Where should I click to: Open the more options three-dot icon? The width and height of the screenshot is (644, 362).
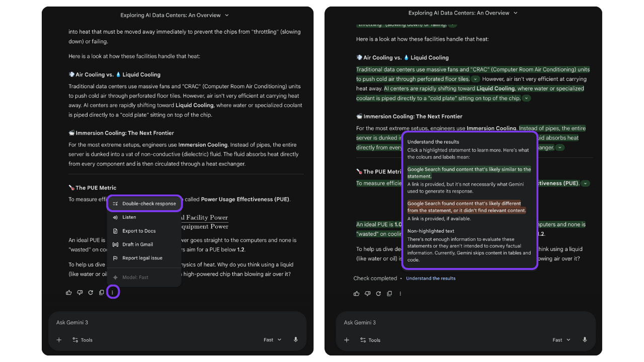tap(113, 292)
